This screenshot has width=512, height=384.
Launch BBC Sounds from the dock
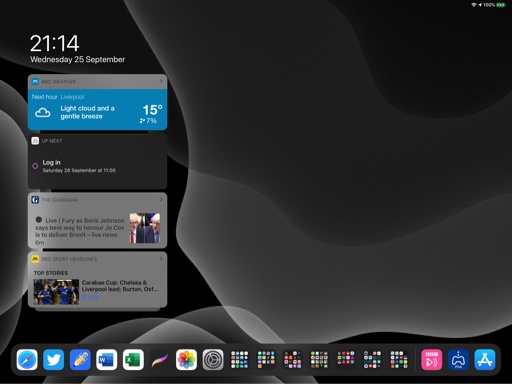click(x=432, y=360)
